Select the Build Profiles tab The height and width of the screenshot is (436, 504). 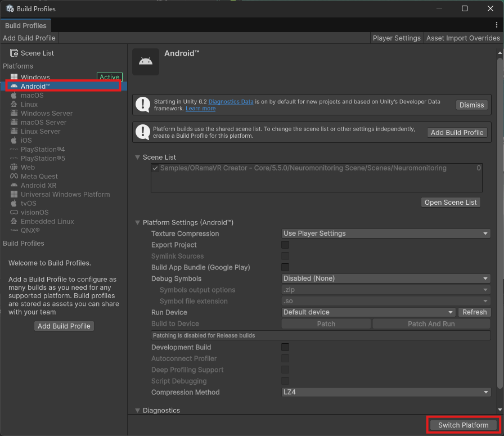25,26
